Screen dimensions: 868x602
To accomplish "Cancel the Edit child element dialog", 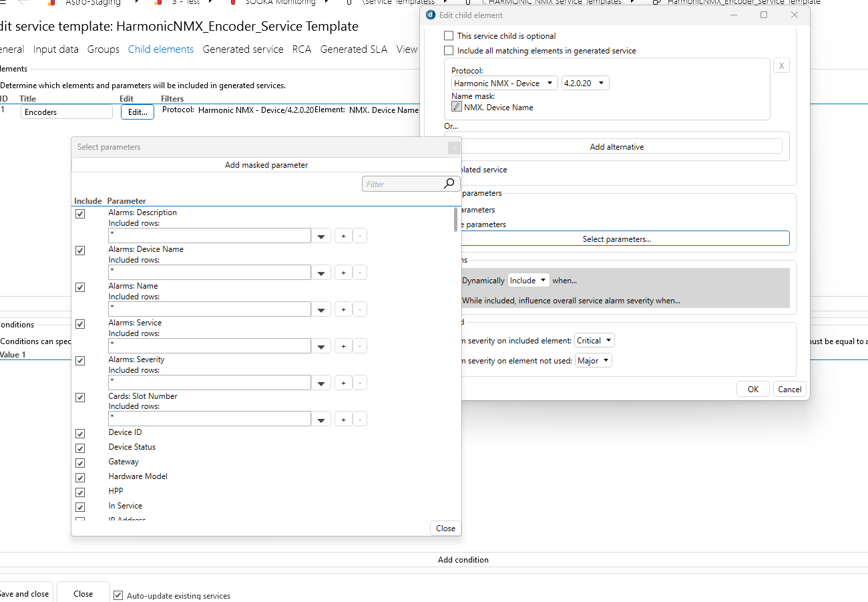I will point(790,390).
